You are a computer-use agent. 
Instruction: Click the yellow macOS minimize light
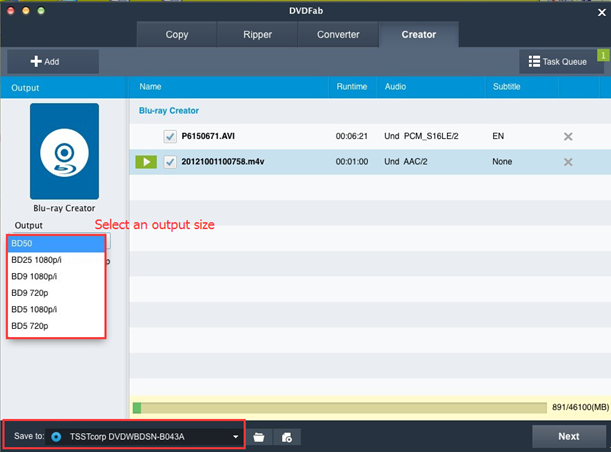[x=26, y=11]
